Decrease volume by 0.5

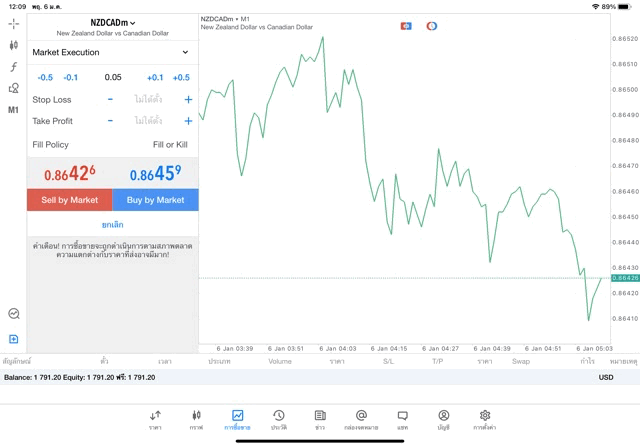(45, 78)
